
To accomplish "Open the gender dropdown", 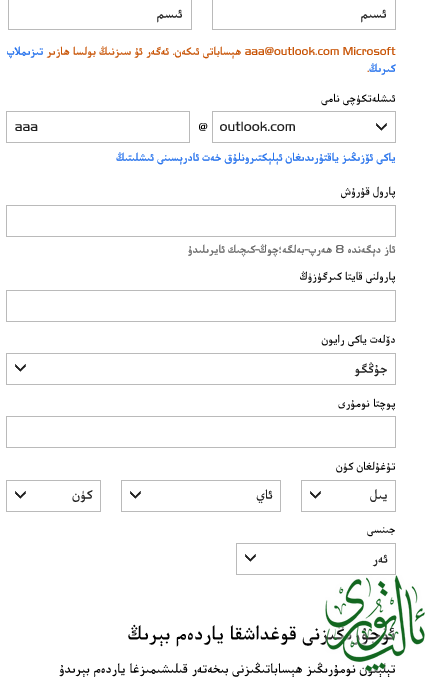I will click(x=316, y=559).
